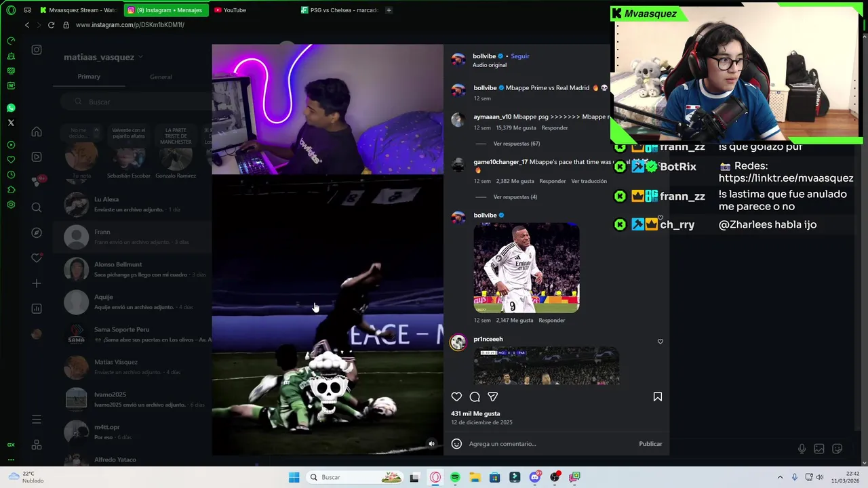Go to Instagram home via the logo
The height and width of the screenshot is (488, 868).
pyautogui.click(x=37, y=49)
